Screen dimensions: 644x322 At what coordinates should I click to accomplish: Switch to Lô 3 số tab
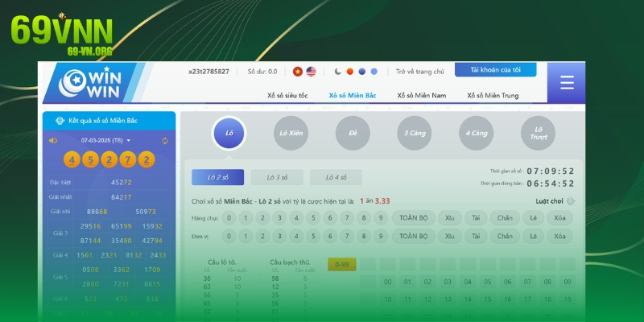(277, 177)
